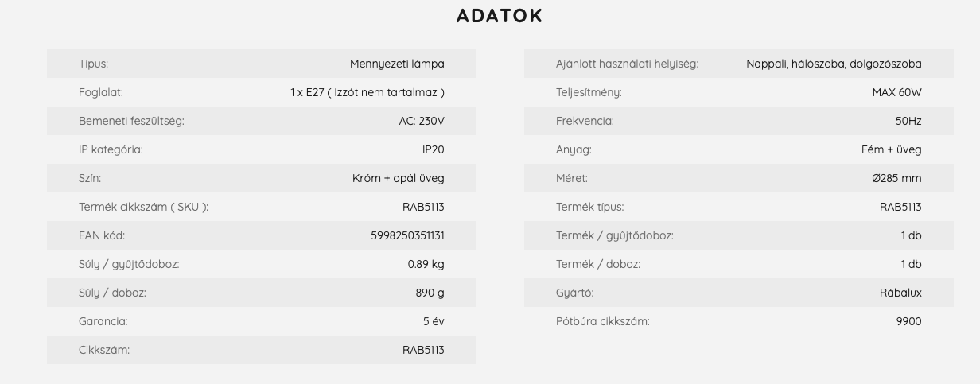Click the Foglalat row label
The image size is (980, 384).
pos(101,92)
